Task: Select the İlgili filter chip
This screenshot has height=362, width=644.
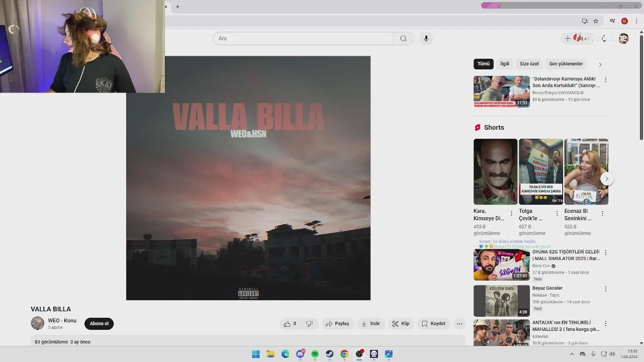Action: (x=505, y=64)
